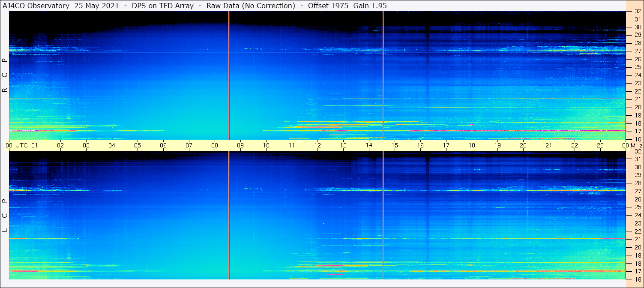Click the 12 hour tick label
644x288 pixels.
click(318, 145)
